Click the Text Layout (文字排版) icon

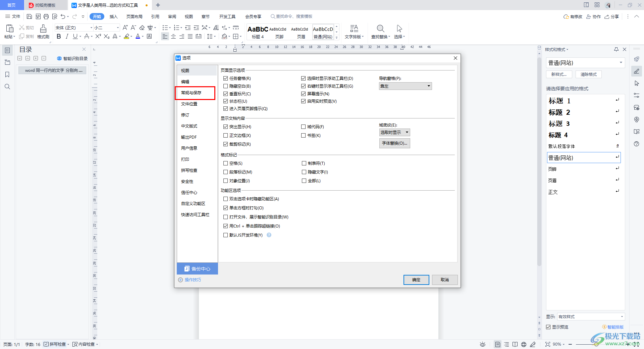(x=354, y=29)
